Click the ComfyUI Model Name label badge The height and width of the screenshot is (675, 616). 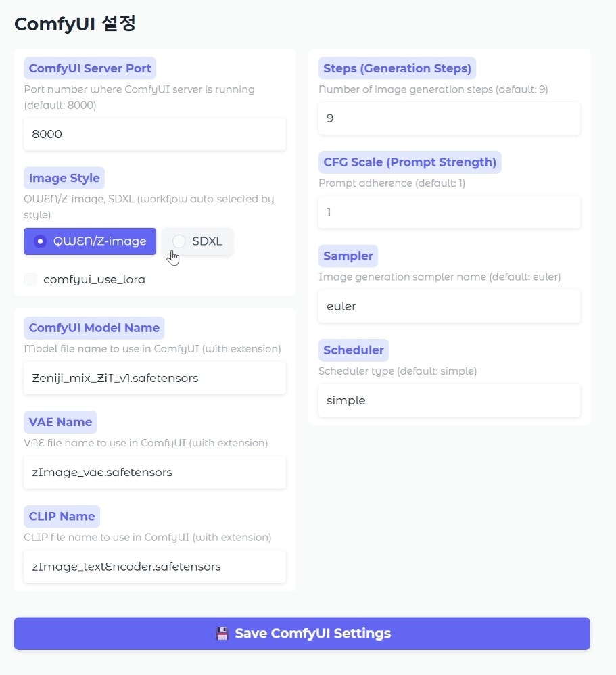click(x=94, y=327)
